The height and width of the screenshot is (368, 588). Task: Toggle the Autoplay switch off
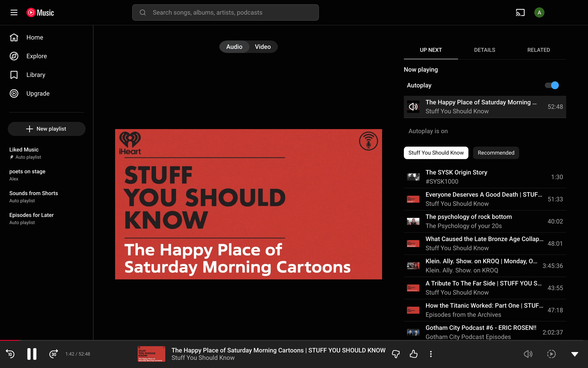click(552, 85)
